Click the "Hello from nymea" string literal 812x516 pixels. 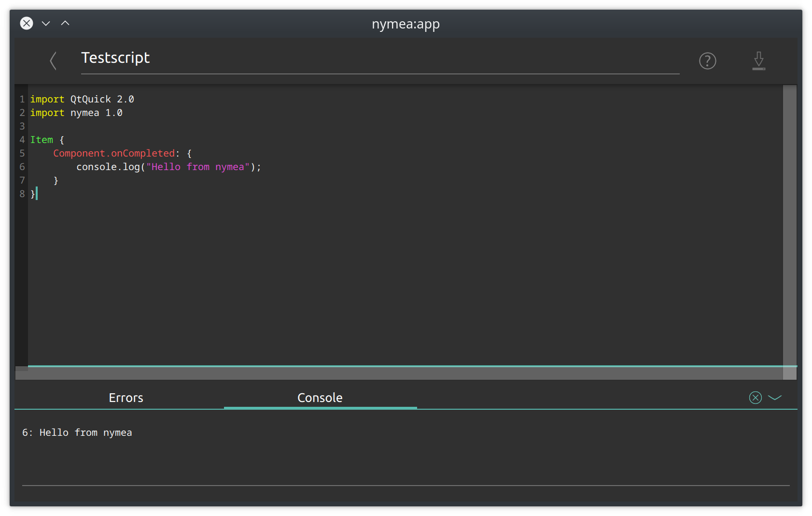(x=198, y=167)
